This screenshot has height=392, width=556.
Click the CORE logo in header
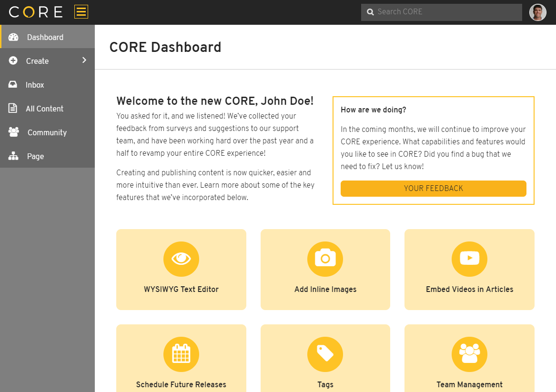click(36, 12)
